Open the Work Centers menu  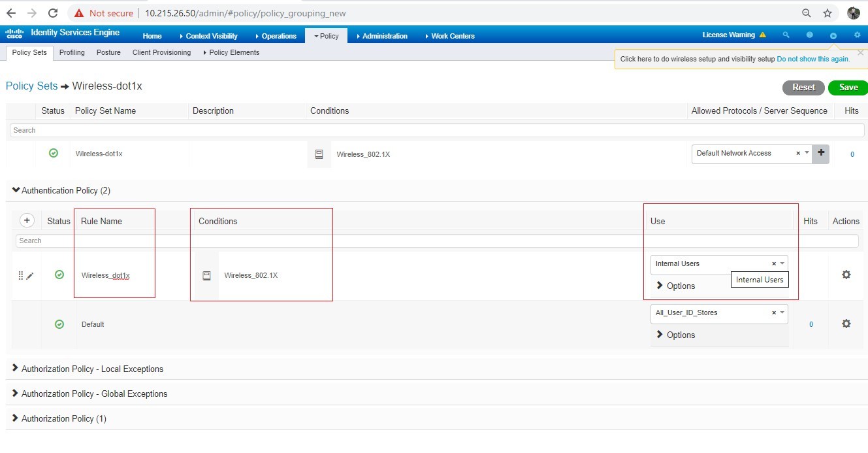450,36
